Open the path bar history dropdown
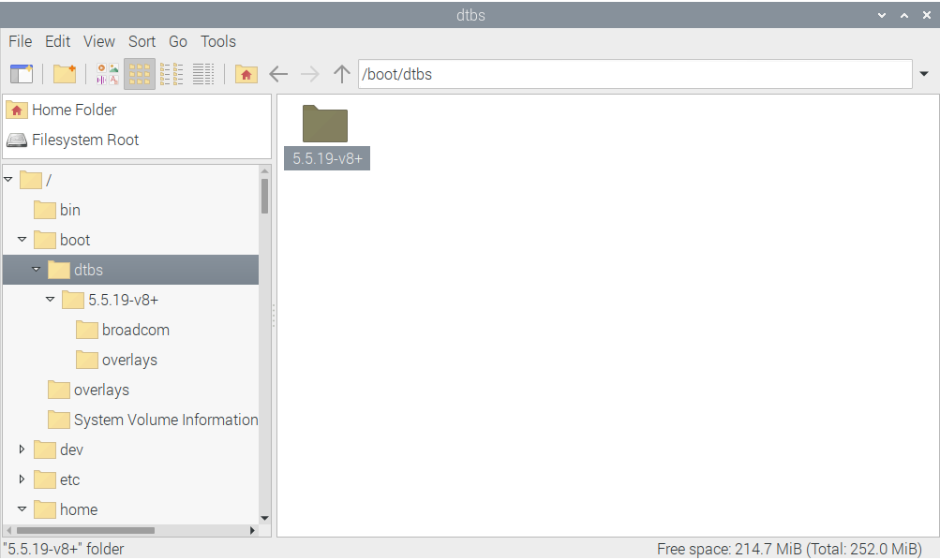This screenshot has height=560, width=940. pos(924,74)
